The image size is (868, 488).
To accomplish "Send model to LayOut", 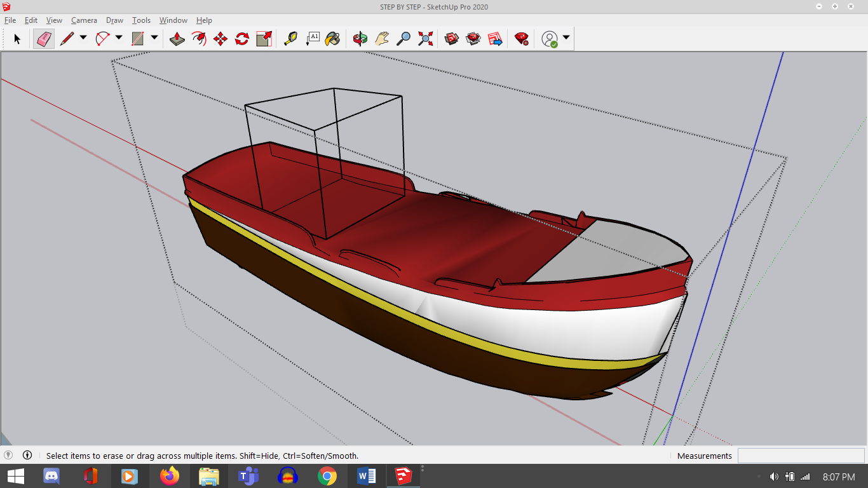I will click(x=495, y=39).
